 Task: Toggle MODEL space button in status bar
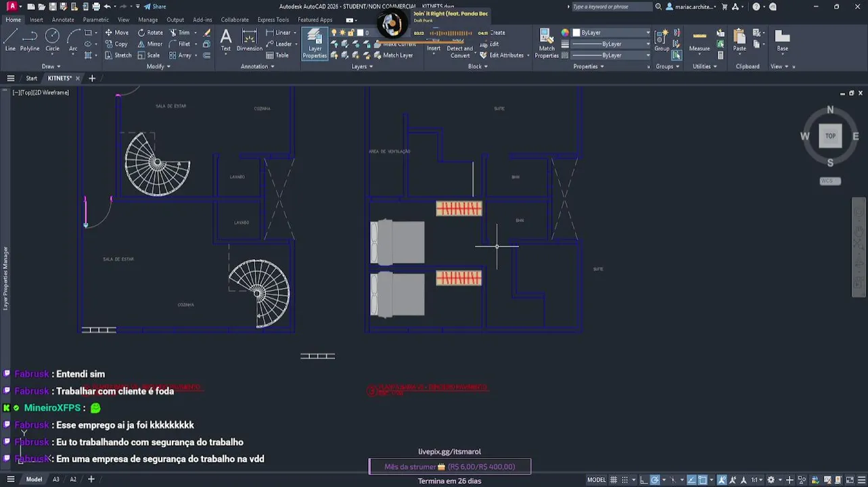[596, 480]
